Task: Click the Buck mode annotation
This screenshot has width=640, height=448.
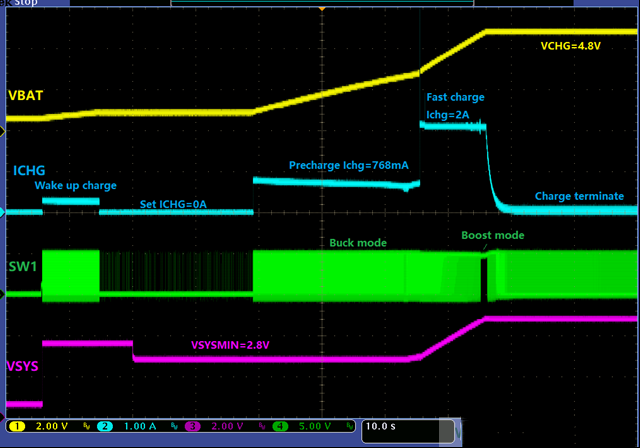Action: 358,243
